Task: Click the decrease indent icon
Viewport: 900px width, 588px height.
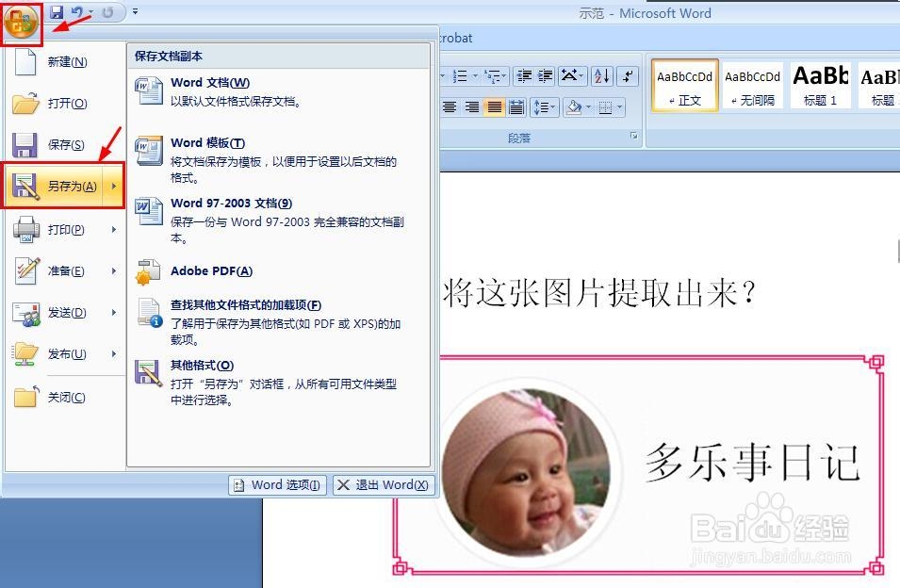Action: 524,75
